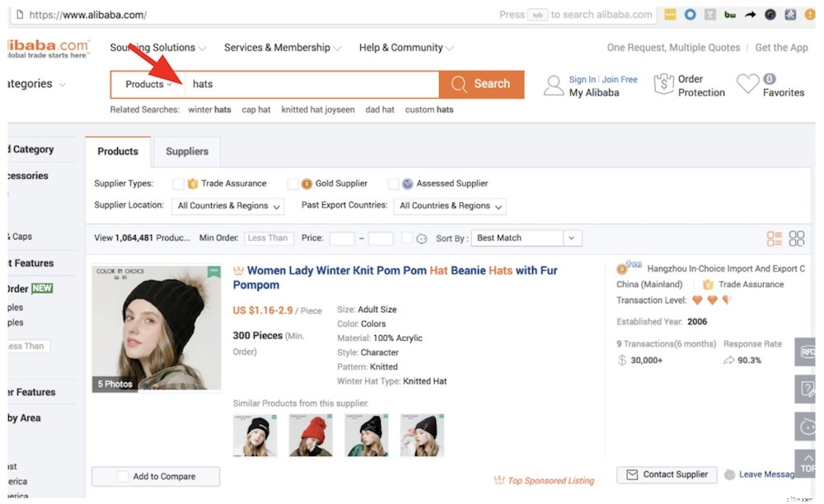Switch to list view layout

pyautogui.click(x=773, y=237)
